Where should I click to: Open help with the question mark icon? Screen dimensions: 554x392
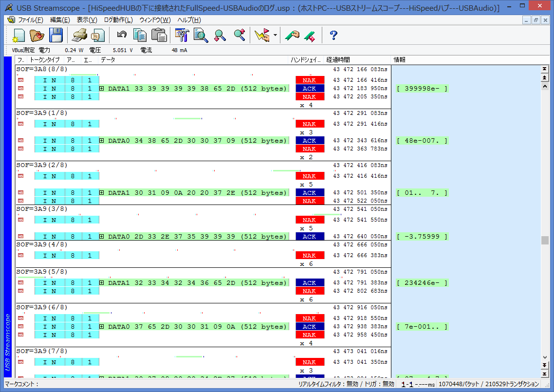[333, 36]
